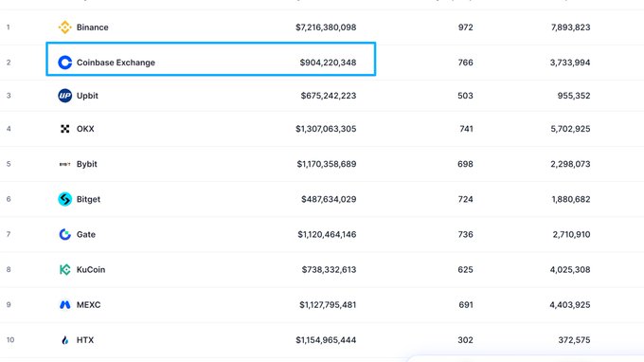Click the value 503 in Upbit row
This screenshot has width=644, height=362.
(x=465, y=96)
